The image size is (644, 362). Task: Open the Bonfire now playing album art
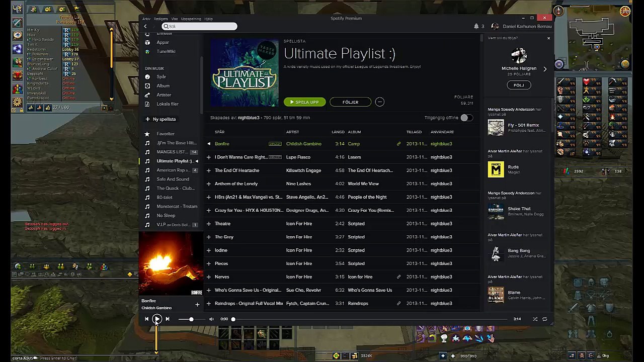tap(171, 263)
